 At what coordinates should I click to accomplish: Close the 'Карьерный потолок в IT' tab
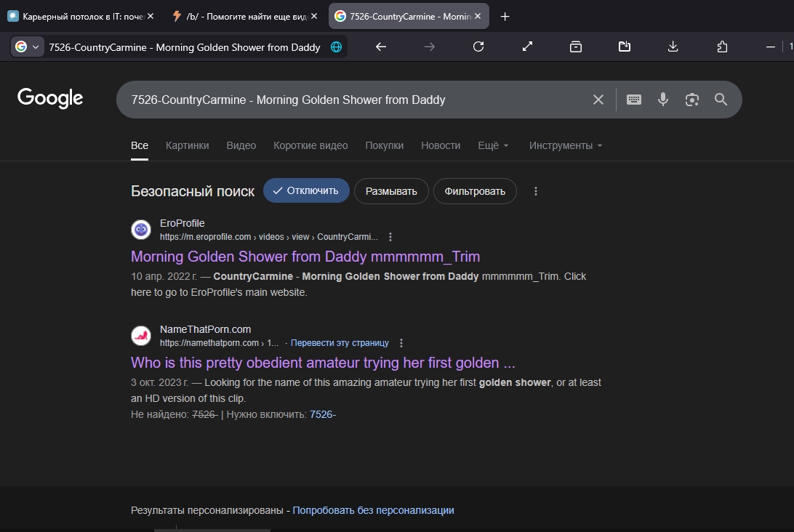click(x=151, y=16)
